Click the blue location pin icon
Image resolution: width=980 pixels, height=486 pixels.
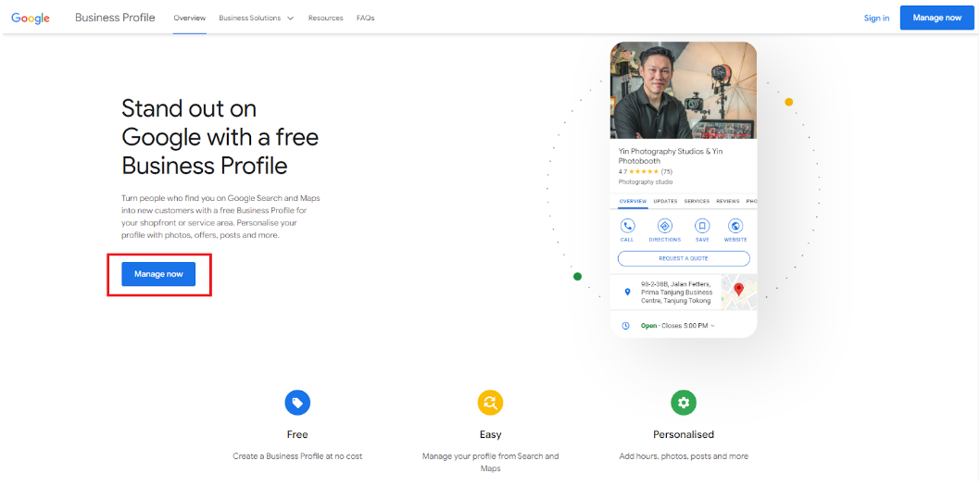[x=627, y=292]
